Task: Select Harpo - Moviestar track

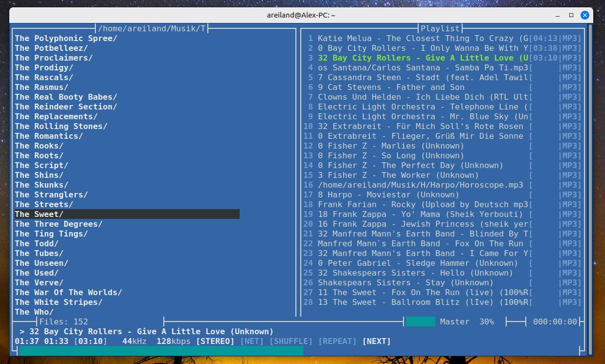Action: [443, 194]
